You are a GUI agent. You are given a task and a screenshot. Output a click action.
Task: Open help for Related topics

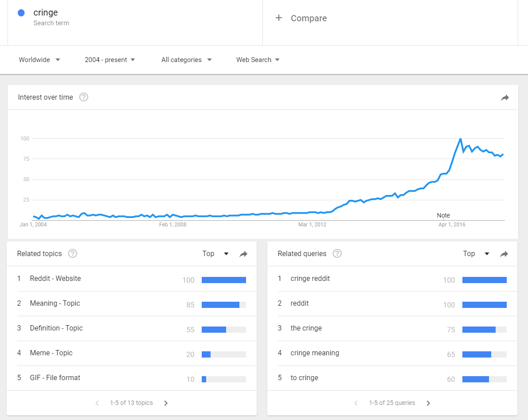tap(73, 253)
